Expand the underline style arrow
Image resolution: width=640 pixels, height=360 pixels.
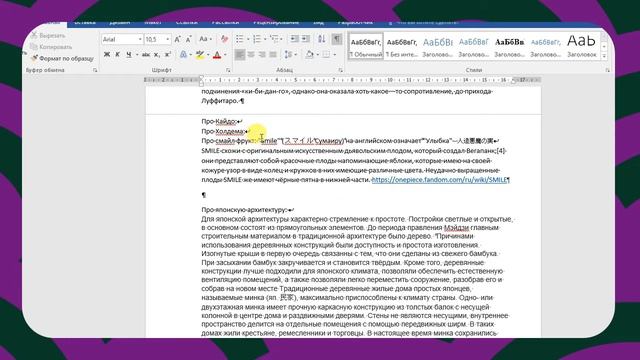coord(136,54)
